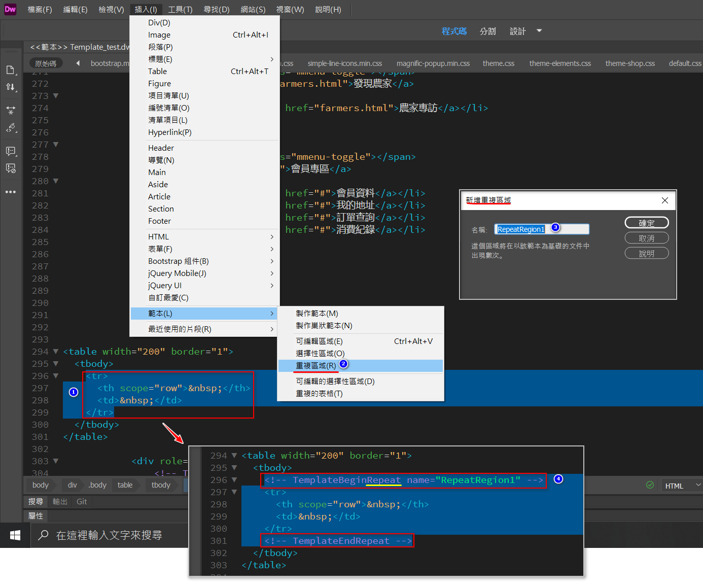Select the 可編輯區域(E) menu item
The width and height of the screenshot is (703, 588).
(319, 341)
